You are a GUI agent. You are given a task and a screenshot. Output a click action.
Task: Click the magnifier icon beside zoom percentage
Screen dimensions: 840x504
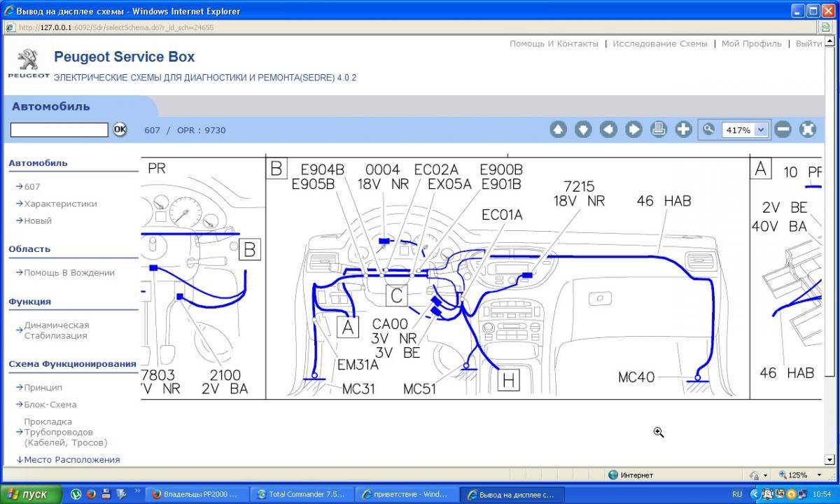point(709,129)
